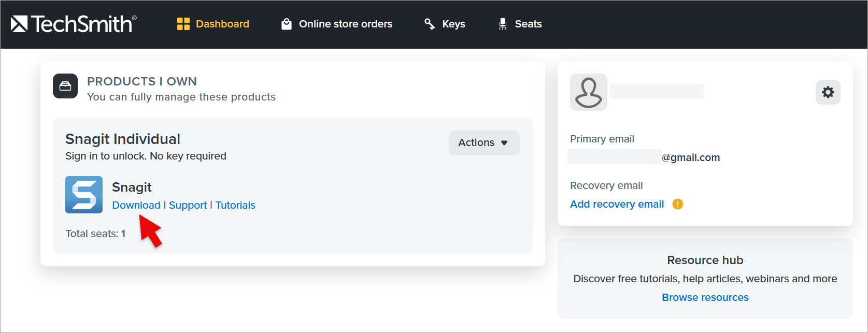Click the Resource hub heading

(x=705, y=260)
